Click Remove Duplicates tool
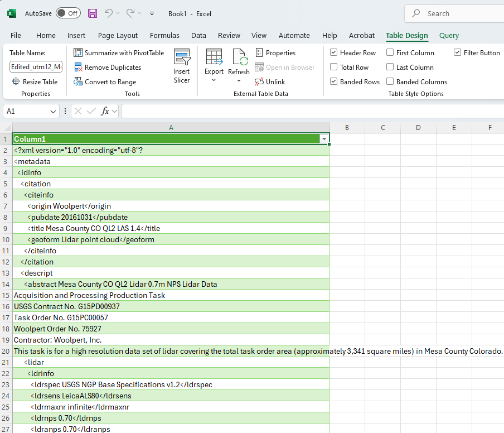Image resolution: width=504 pixels, height=433 pixels. click(x=106, y=67)
